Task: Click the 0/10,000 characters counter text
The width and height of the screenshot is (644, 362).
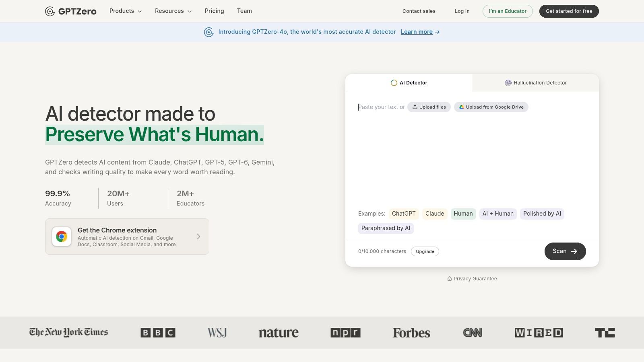Action: [382, 251]
